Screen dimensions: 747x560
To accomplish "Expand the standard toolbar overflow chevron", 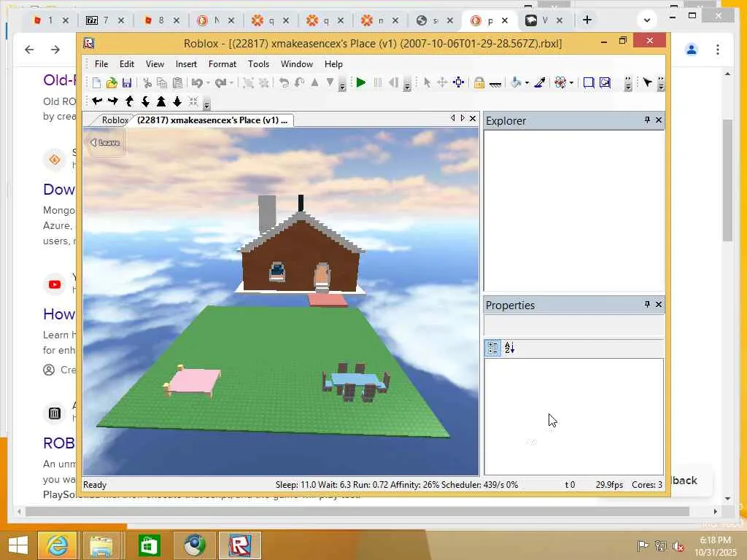I will 342,85.
